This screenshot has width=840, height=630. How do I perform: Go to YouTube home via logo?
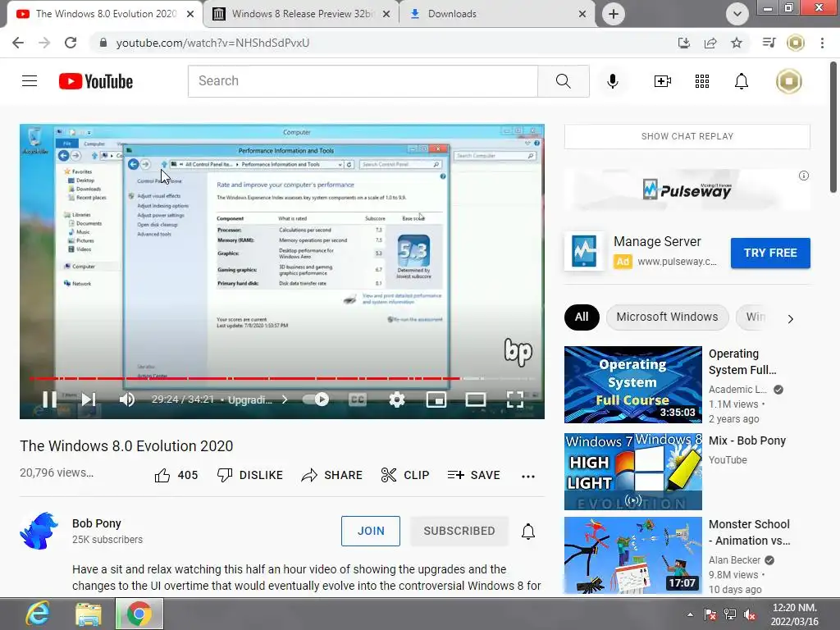click(96, 81)
